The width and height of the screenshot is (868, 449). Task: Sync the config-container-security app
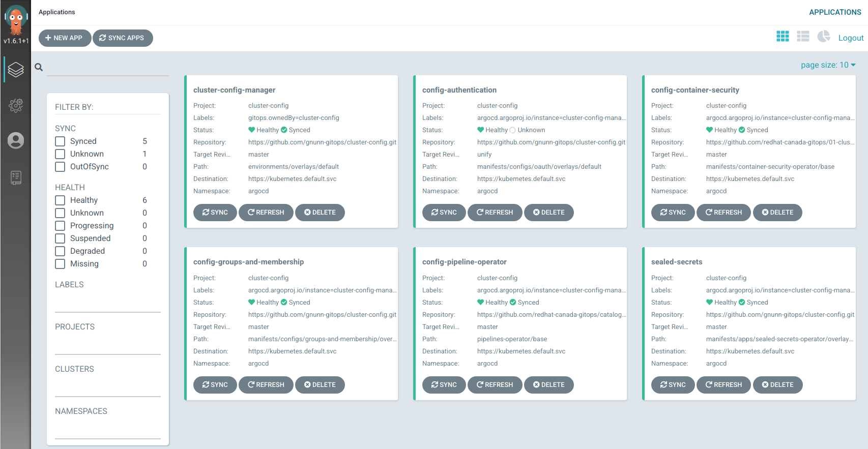click(x=673, y=213)
